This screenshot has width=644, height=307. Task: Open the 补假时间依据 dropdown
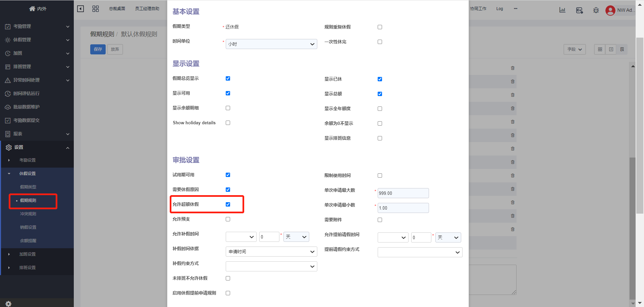271,251
